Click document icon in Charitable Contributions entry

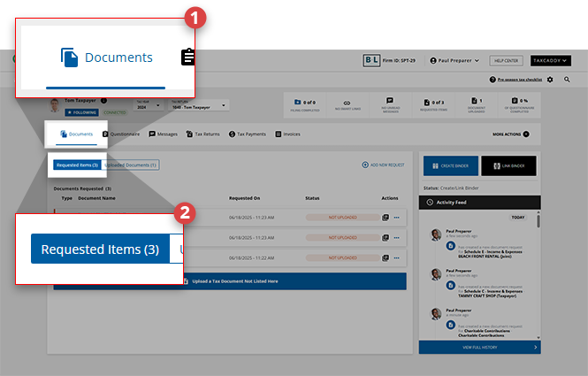point(451,325)
